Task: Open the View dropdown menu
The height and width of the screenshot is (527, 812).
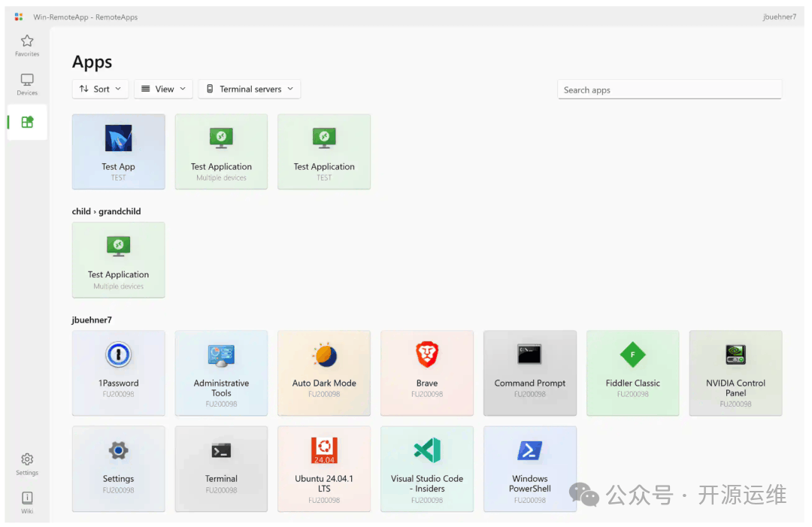Action: tap(163, 89)
